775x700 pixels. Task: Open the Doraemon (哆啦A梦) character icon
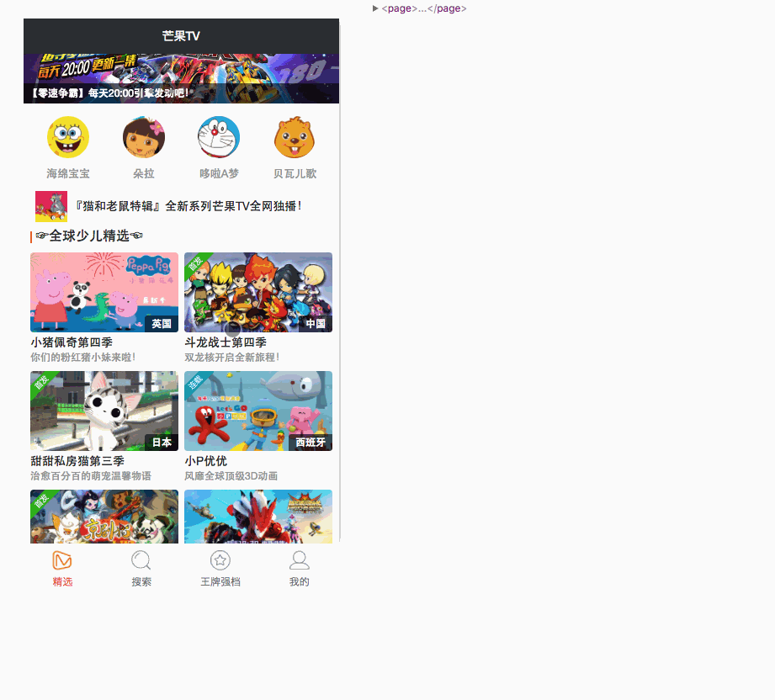point(219,137)
